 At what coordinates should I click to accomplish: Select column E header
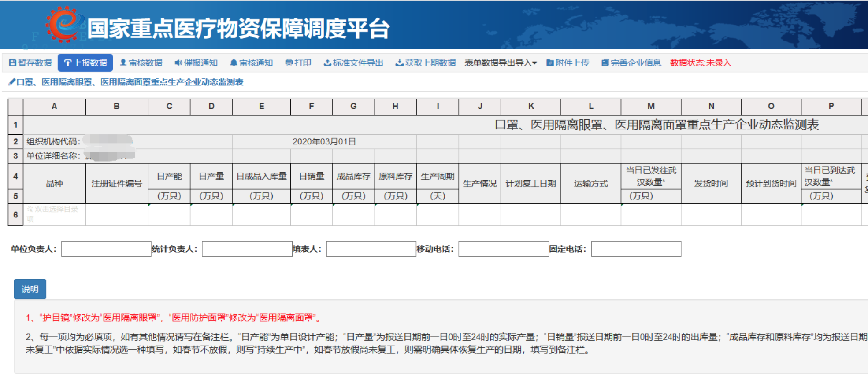click(x=261, y=106)
